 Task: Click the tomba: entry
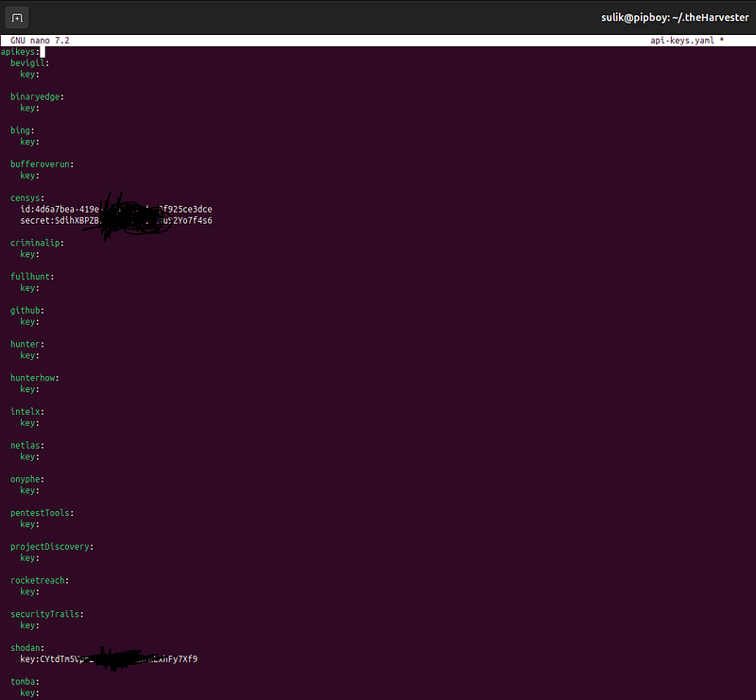26,681
